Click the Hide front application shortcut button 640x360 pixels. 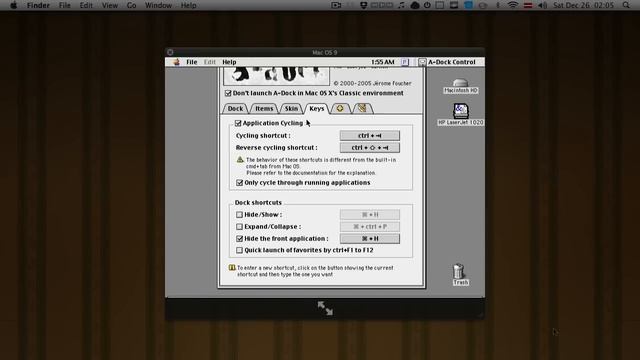coord(370,238)
